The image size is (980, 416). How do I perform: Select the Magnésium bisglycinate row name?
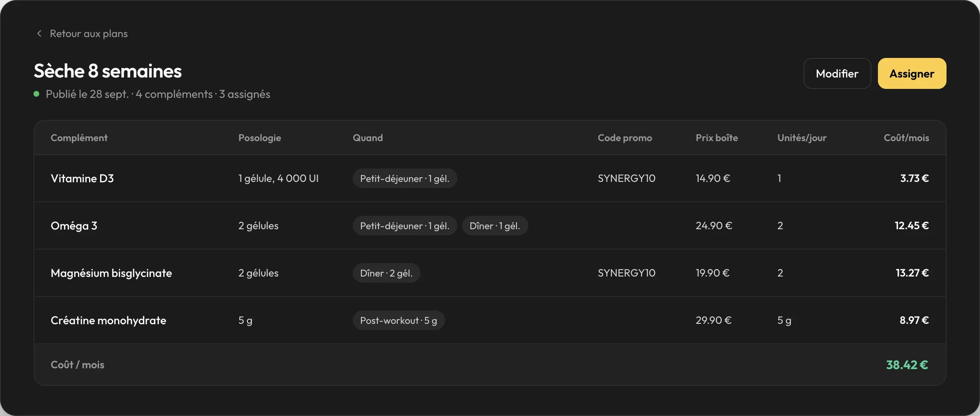tap(111, 273)
